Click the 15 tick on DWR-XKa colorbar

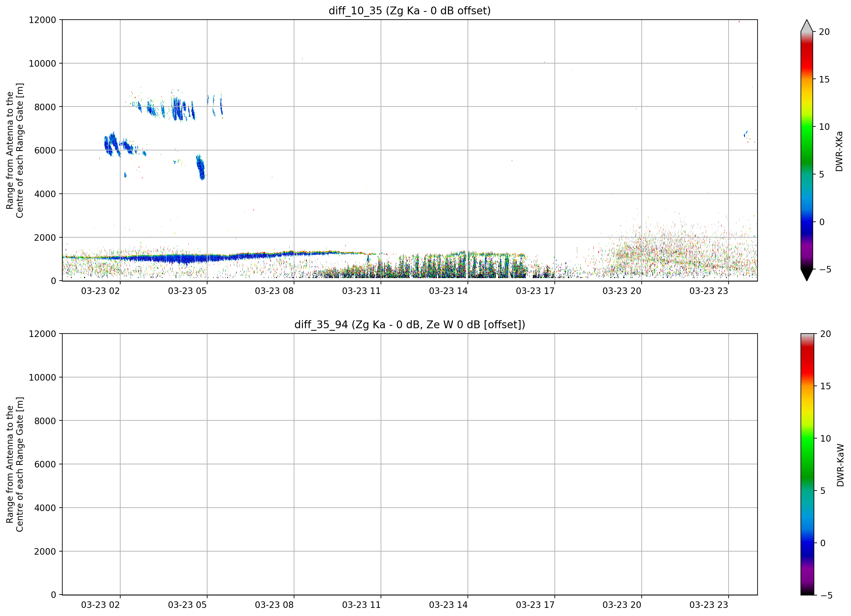[824, 79]
